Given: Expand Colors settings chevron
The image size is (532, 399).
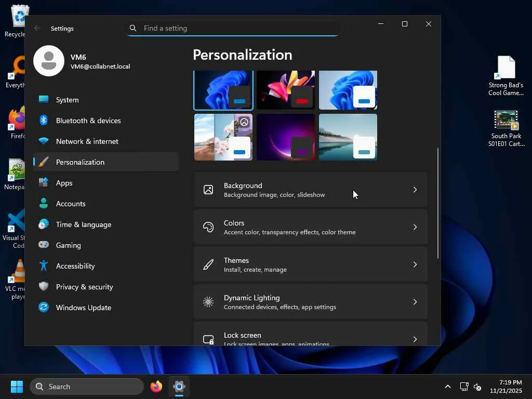Looking at the screenshot, I should [415, 227].
